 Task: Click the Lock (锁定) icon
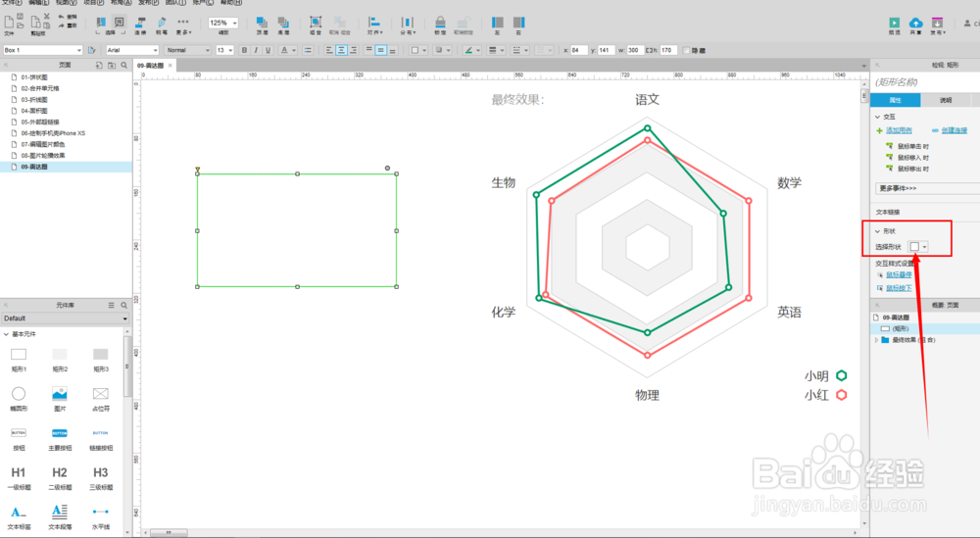tap(440, 22)
